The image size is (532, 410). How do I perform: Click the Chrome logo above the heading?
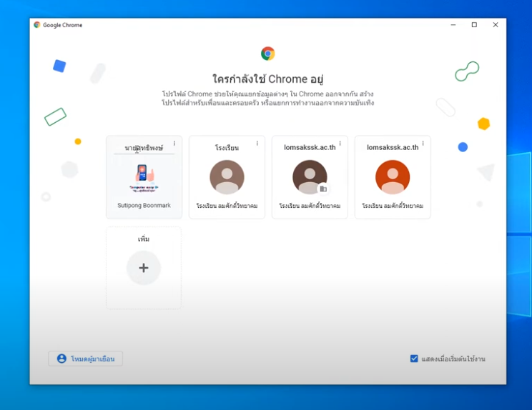(x=267, y=54)
